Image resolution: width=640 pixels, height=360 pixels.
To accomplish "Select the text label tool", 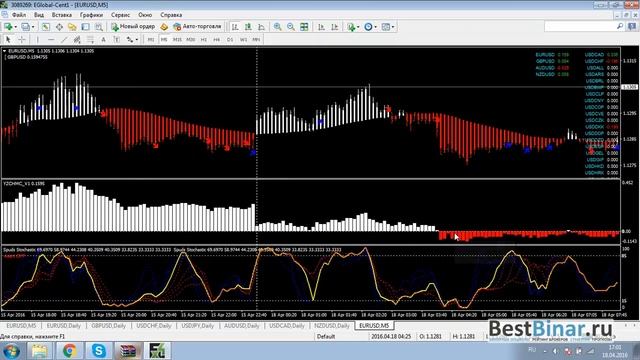I will [x=116, y=40].
